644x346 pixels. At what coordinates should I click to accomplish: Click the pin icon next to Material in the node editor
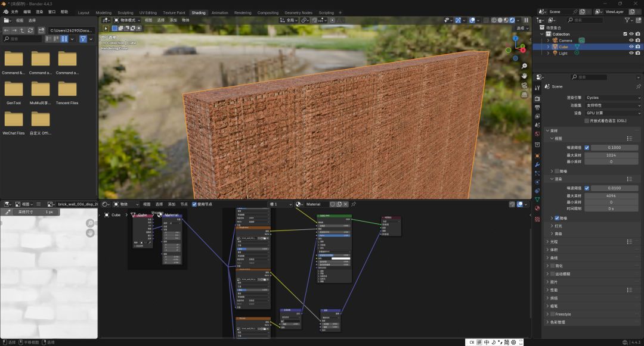pyautogui.click(x=354, y=204)
